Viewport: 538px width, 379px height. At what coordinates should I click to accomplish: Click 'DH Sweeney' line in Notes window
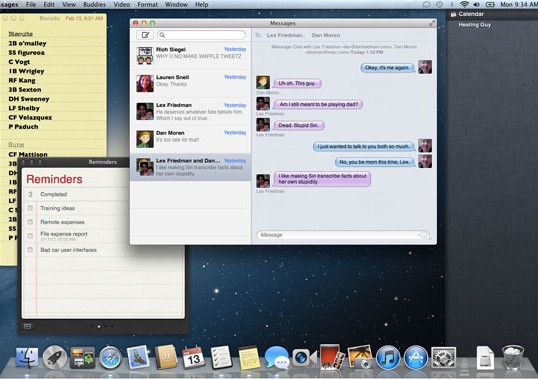click(x=29, y=99)
